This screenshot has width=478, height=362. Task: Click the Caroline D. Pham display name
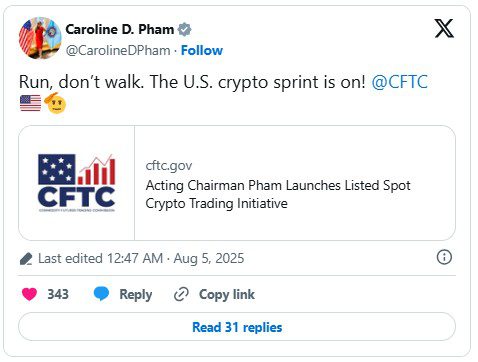click(120, 29)
